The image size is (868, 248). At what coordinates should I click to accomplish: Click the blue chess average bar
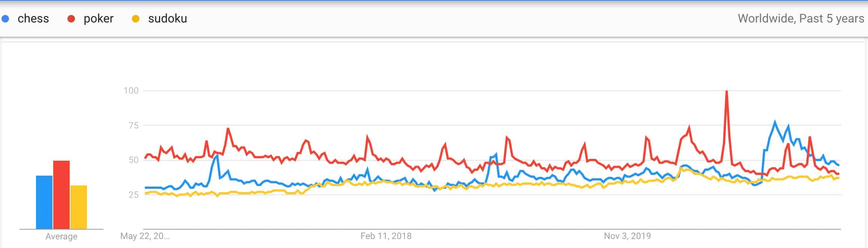pyautogui.click(x=44, y=202)
